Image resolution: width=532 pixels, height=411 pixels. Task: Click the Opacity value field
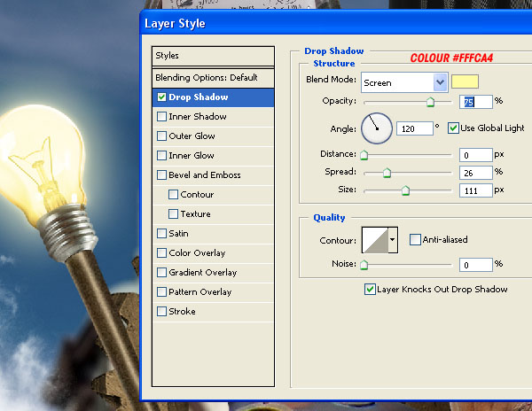point(475,102)
